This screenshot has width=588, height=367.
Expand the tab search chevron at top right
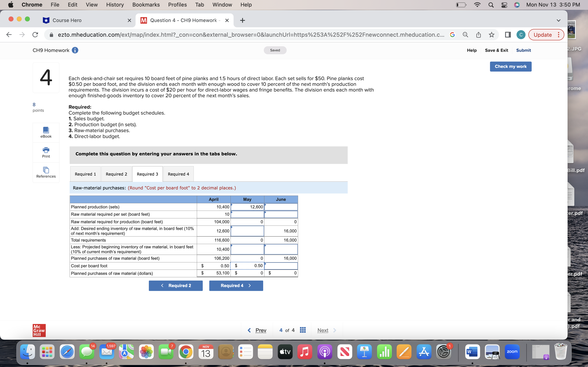(x=558, y=20)
